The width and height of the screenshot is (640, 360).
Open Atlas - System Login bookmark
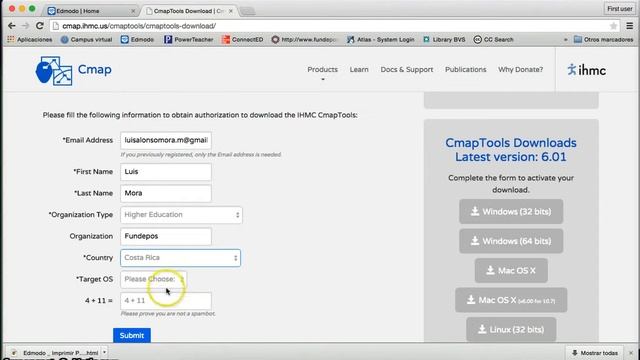[x=380, y=40]
